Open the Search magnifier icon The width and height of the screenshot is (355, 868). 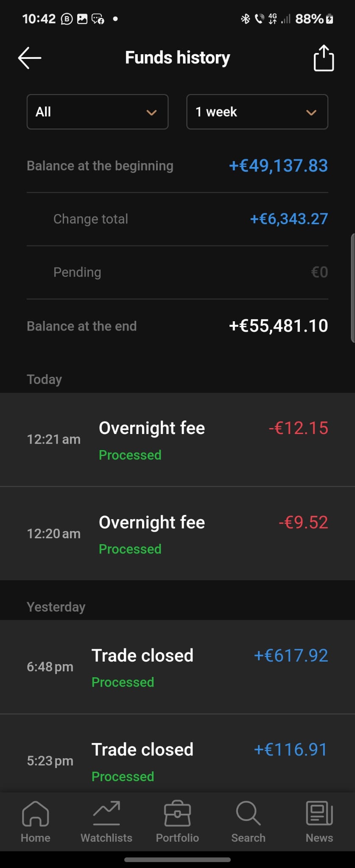pyautogui.click(x=248, y=814)
